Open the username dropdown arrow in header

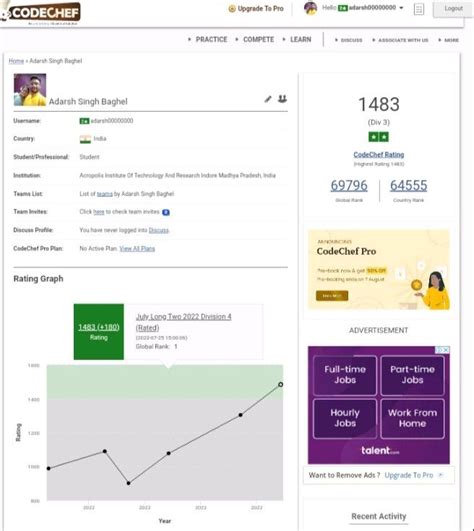(401, 8)
